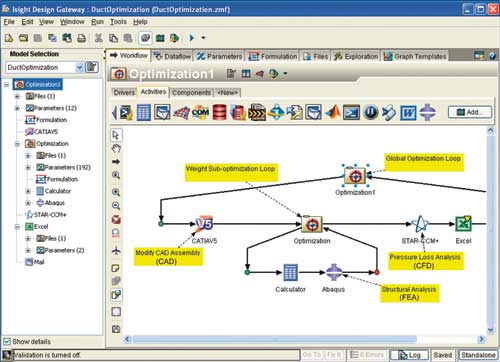
Task: Select the Drivers palette tab
Action: [x=124, y=92]
